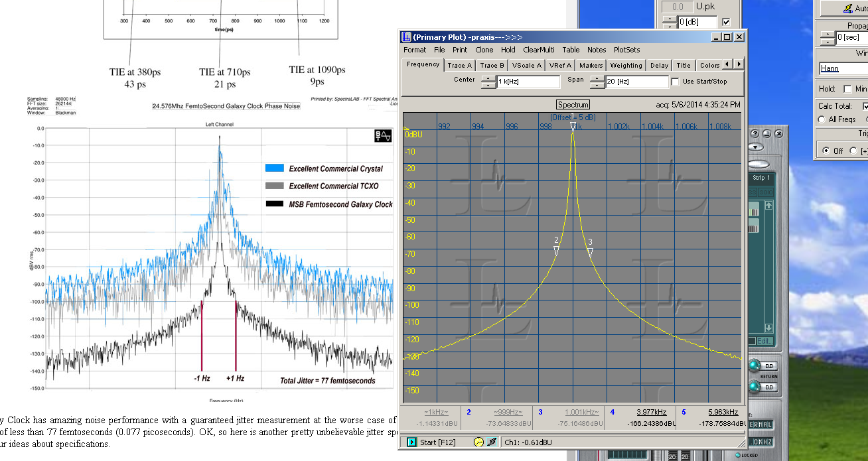
Task: Click the mixer oval dropdown arrow button
Action: point(756,147)
